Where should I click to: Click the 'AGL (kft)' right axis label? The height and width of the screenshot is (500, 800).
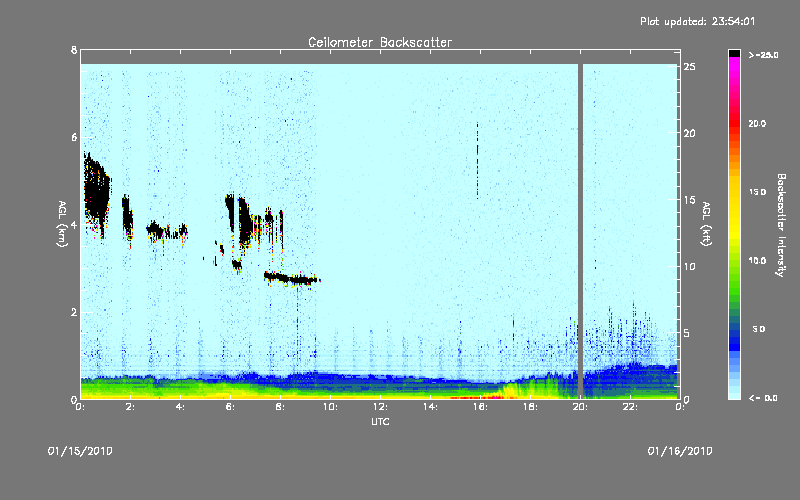tap(706, 224)
